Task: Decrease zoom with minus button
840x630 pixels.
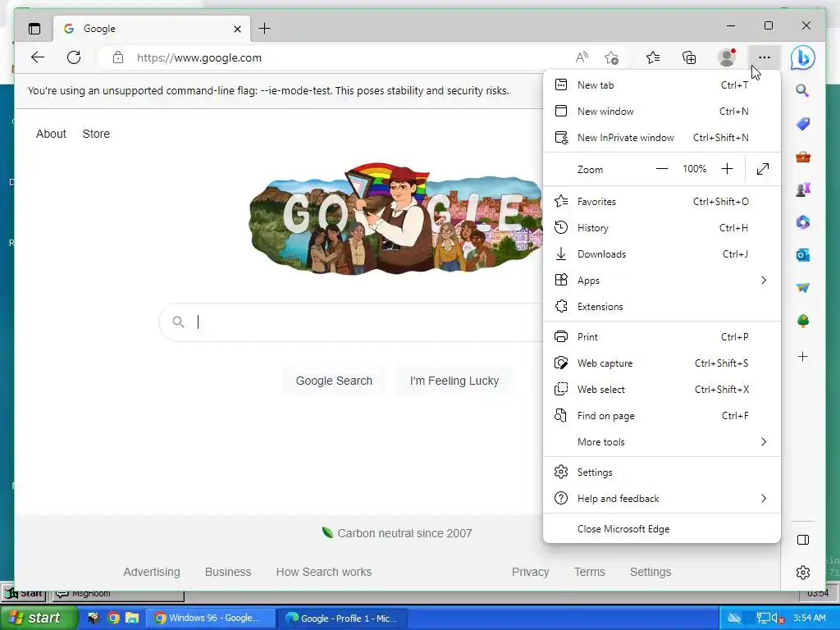Action: [662, 169]
